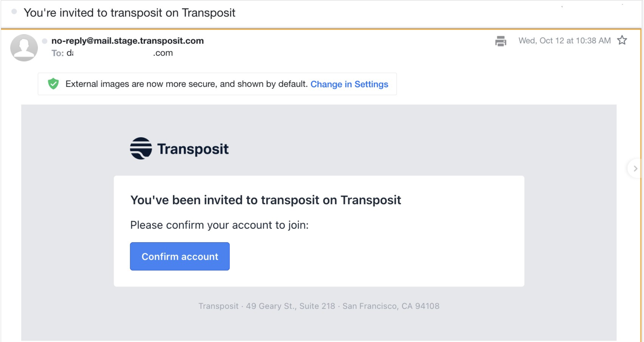Click the external images notice text
Screen dimensions: 644x342
186,84
